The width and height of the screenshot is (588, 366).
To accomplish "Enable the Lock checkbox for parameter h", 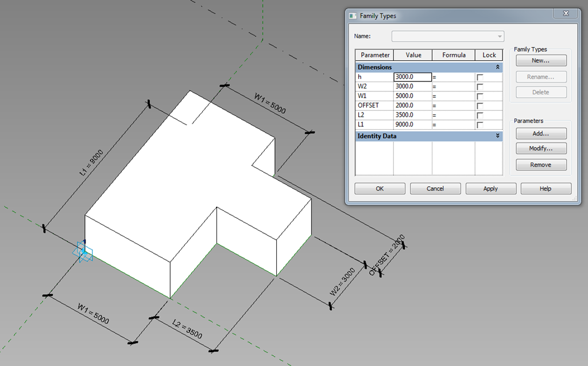I will tap(480, 77).
